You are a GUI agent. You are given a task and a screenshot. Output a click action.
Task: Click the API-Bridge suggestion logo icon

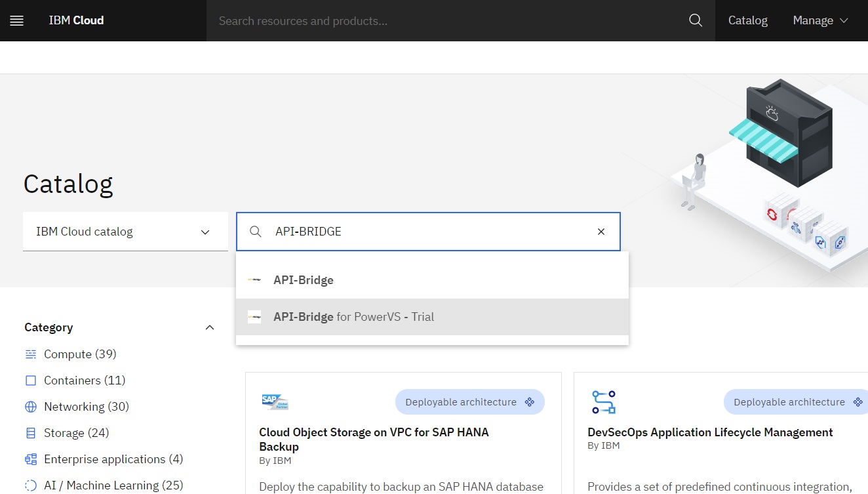(x=254, y=280)
